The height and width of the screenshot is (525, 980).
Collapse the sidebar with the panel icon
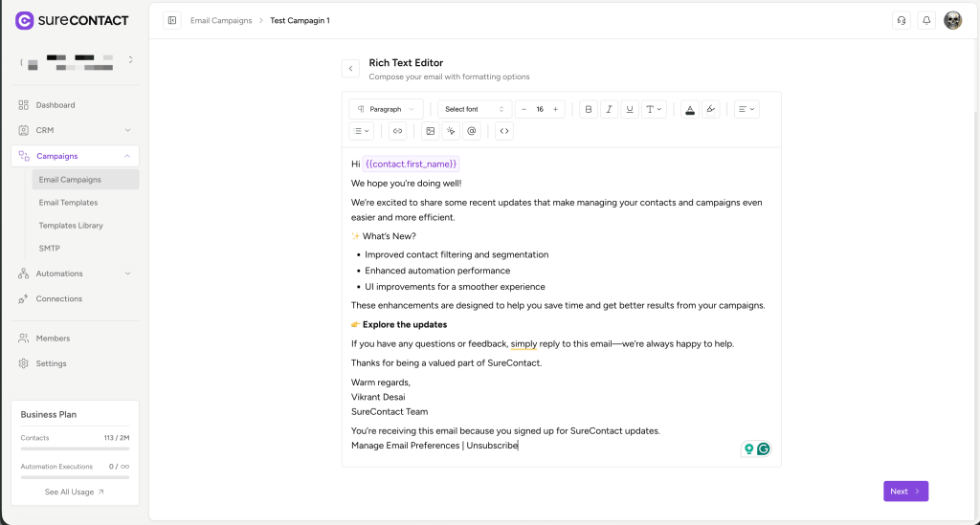[x=172, y=20]
